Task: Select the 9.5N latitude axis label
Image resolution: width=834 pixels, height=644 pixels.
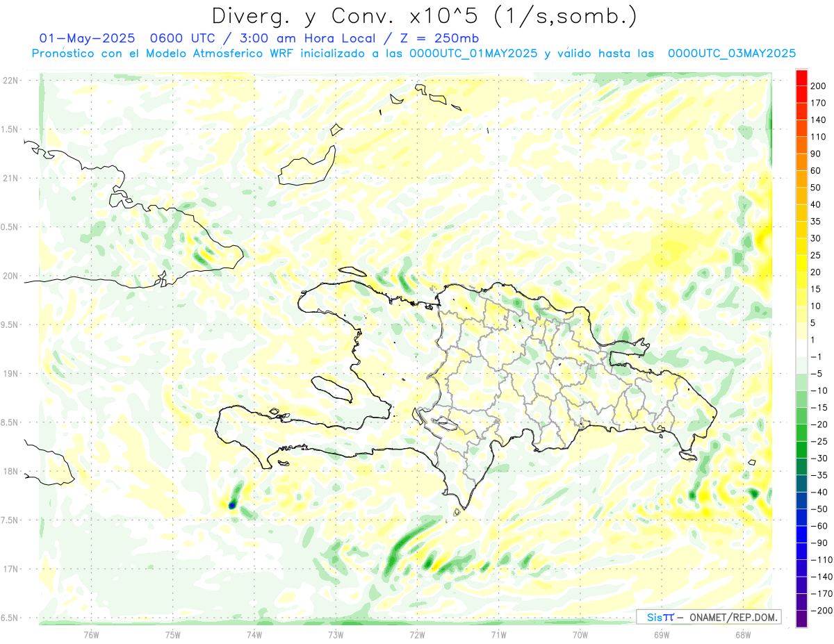Action: click(x=10, y=324)
